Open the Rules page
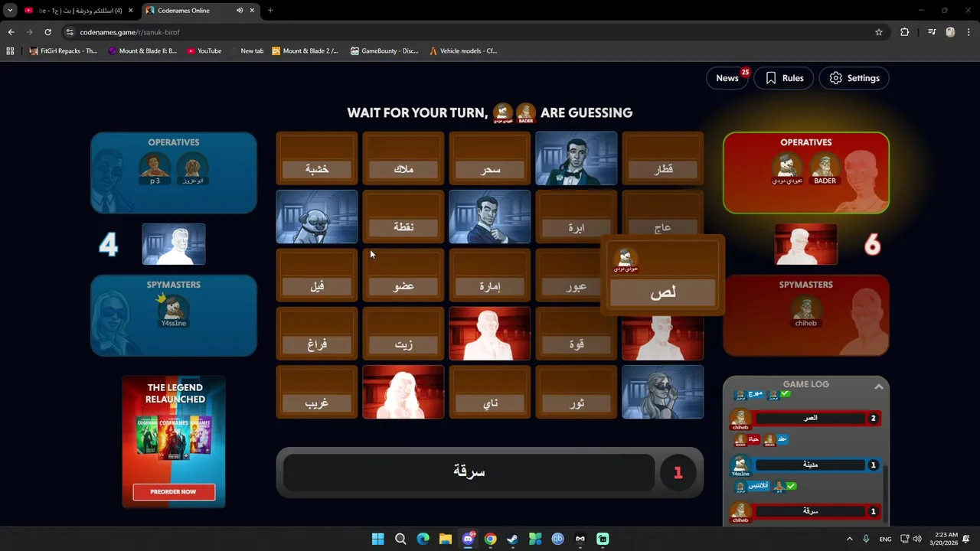Image resolution: width=980 pixels, height=551 pixels. pyautogui.click(x=784, y=78)
